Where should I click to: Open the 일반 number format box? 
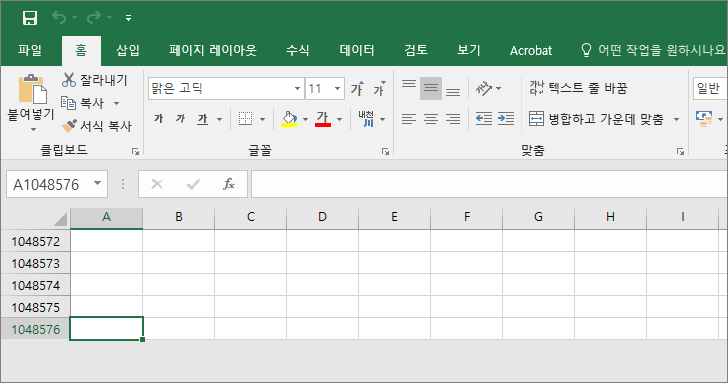point(710,88)
